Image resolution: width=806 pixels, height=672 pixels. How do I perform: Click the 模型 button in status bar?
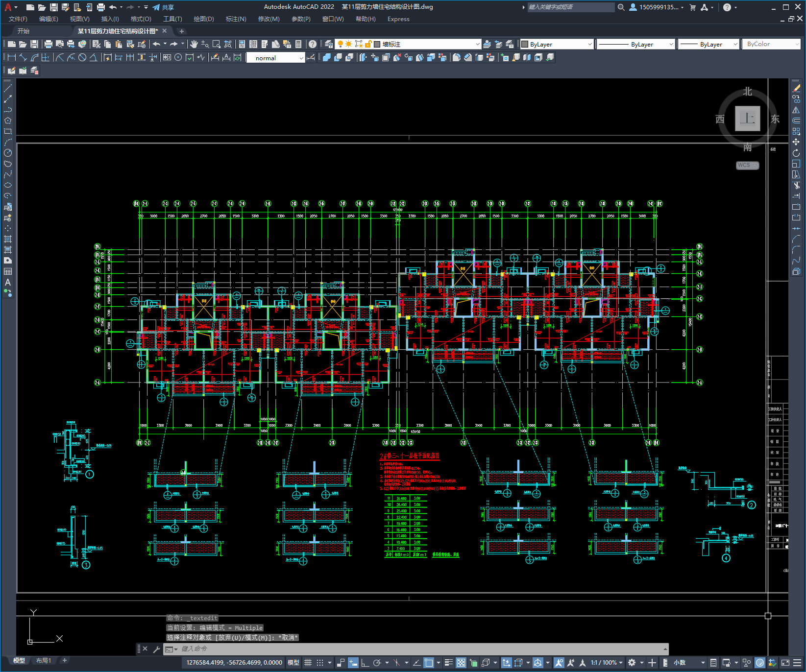click(x=293, y=663)
